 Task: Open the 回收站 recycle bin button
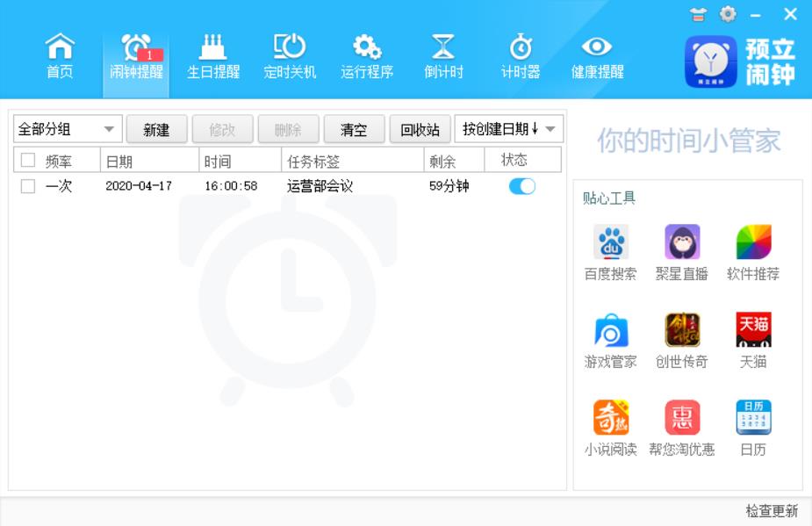click(420, 130)
